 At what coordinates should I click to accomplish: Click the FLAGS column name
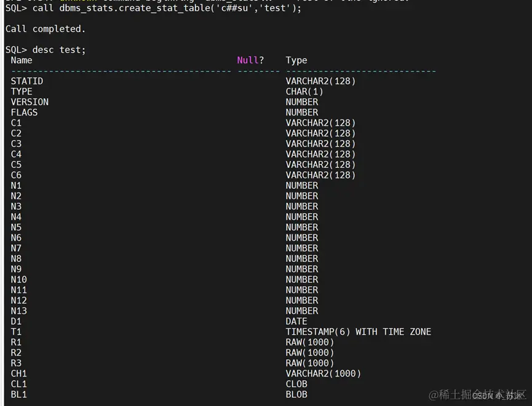click(x=24, y=113)
